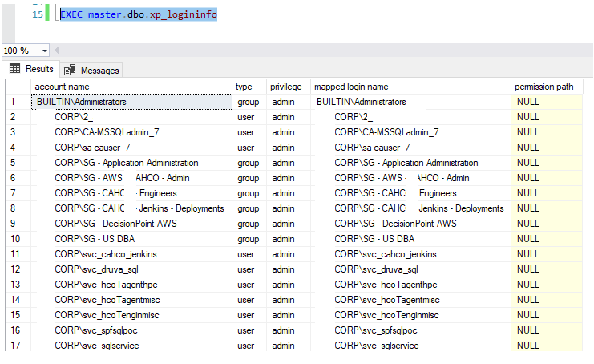Switch to the Messages tab
Screen dimensions: 594x364
click(x=91, y=70)
